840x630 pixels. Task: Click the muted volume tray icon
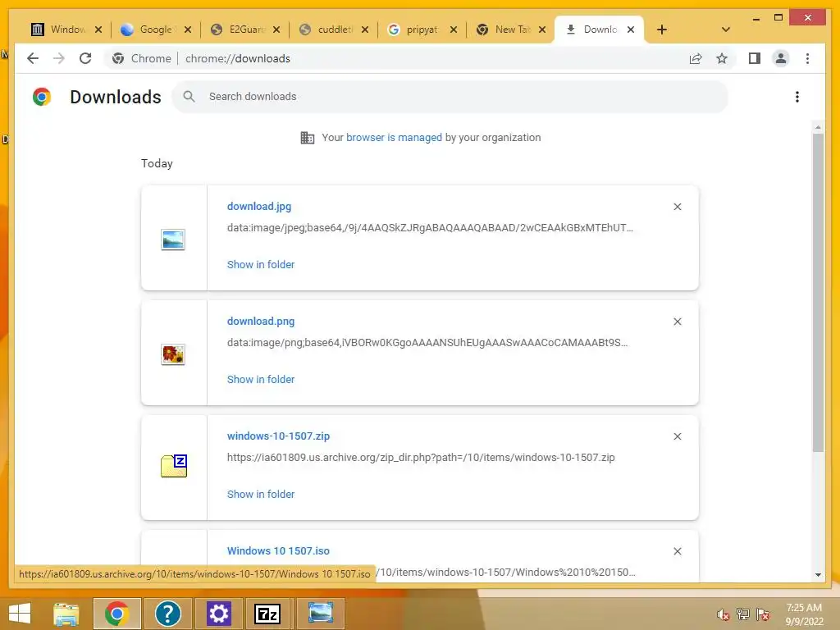(x=724, y=614)
